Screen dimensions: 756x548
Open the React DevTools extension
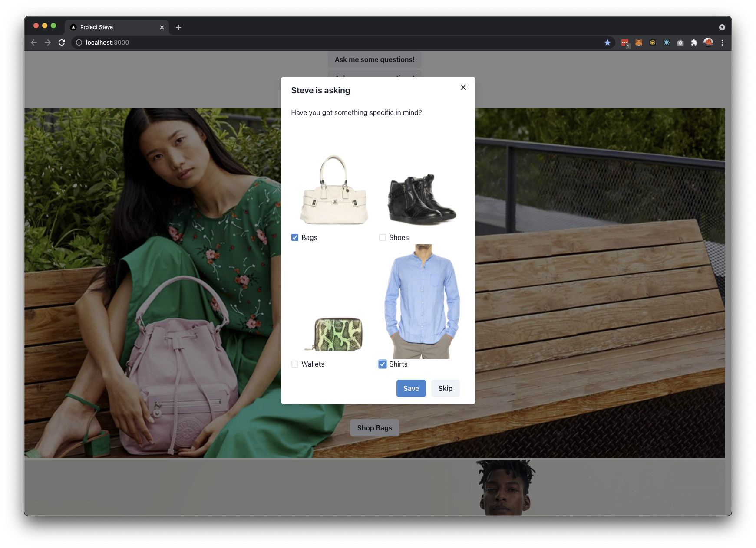coord(667,43)
